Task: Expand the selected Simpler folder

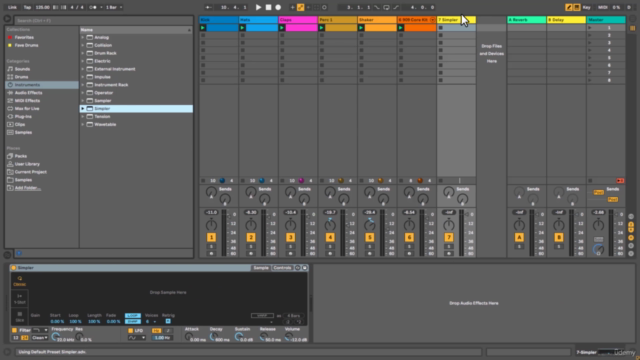Action: click(x=83, y=109)
